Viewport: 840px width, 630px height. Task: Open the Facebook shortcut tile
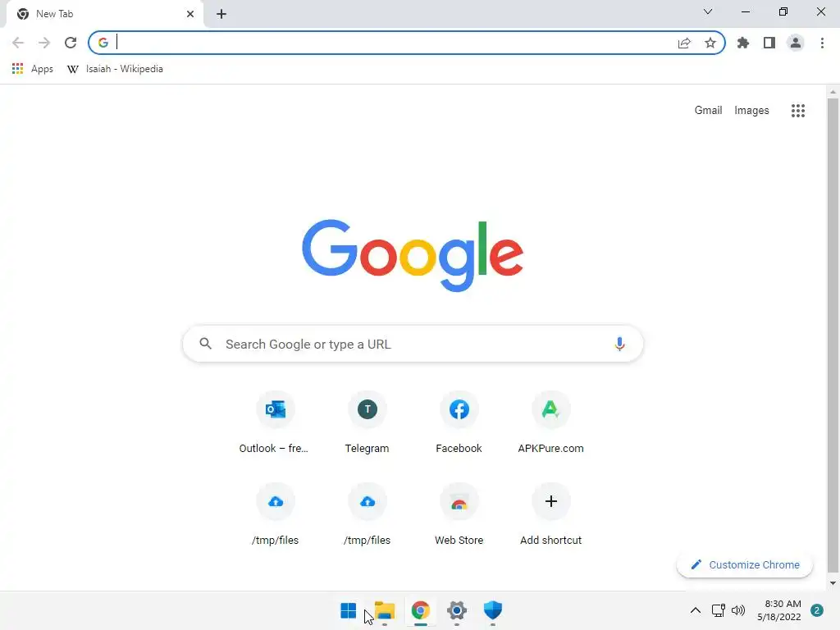click(x=459, y=424)
